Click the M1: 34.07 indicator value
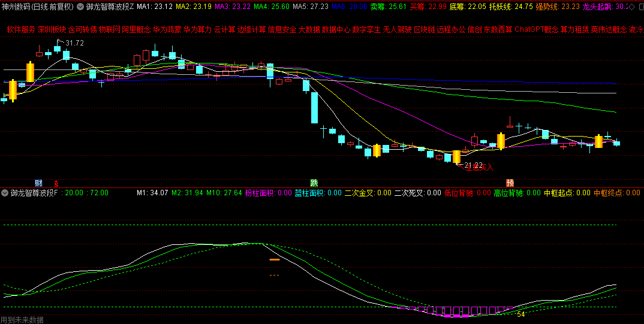This screenshot has width=644, height=324. 152,193
